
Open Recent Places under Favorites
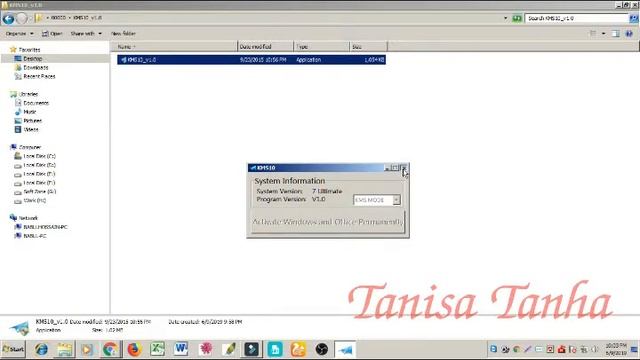35,76
